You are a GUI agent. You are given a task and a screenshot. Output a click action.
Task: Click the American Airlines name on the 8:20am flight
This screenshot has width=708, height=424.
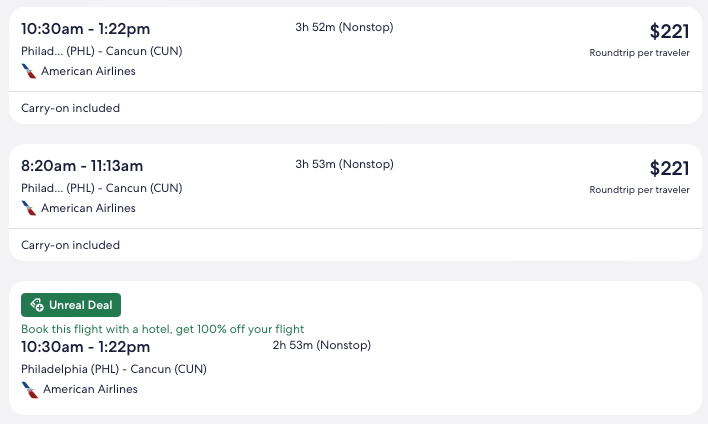click(88, 208)
